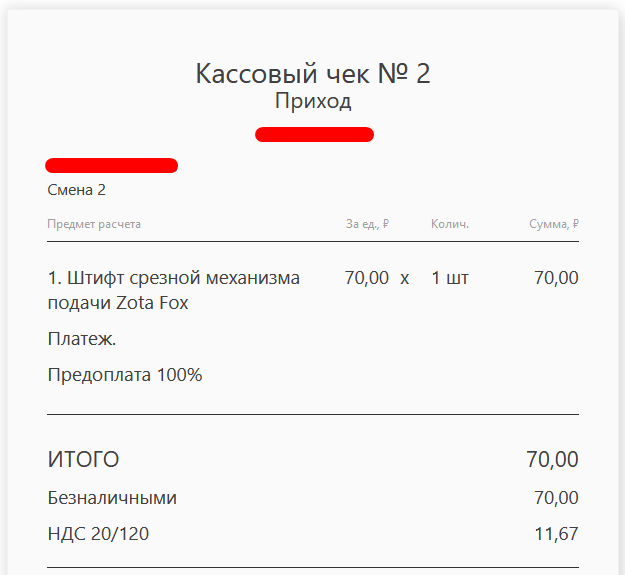Viewport: 625px width, 575px height.
Task: Click the red redacted bar above Смена 2
Action: pyautogui.click(x=111, y=165)
